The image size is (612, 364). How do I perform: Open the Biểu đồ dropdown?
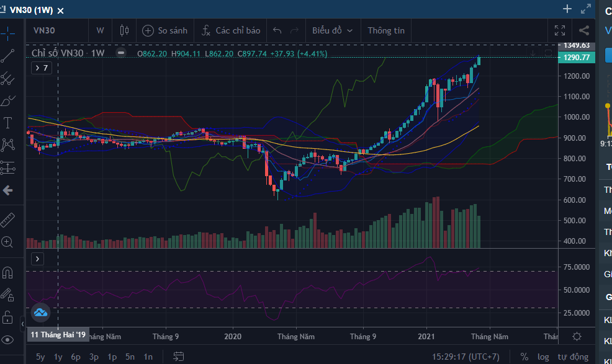pos(332,30)
